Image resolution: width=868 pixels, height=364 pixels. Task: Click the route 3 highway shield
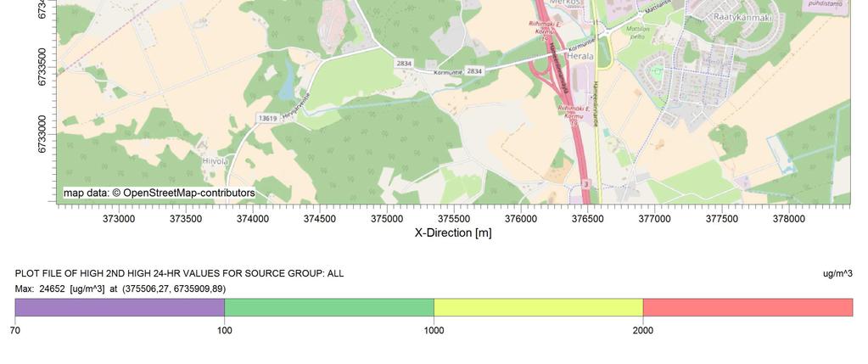[x=585, y=183]
